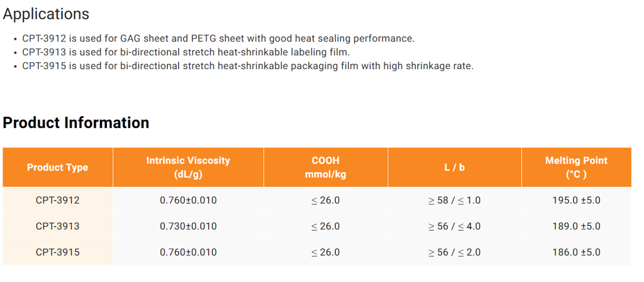Select the heat-shrinkable labeling film bullet
The width and height of the screenshot is (644, 282).
[186, 53]
